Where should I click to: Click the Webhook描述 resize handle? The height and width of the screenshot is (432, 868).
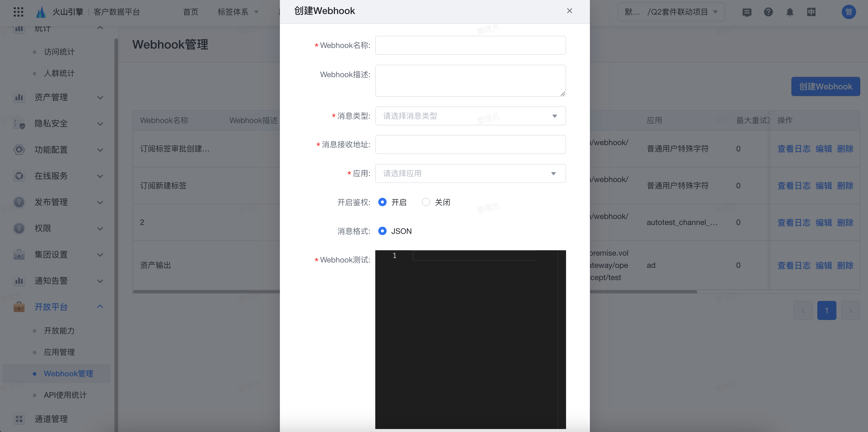point(562,94)
